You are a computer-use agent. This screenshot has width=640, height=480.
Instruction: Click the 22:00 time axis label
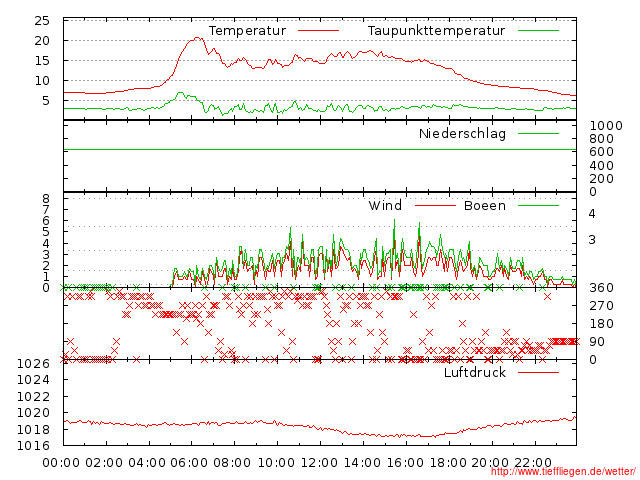click(533, 462)
